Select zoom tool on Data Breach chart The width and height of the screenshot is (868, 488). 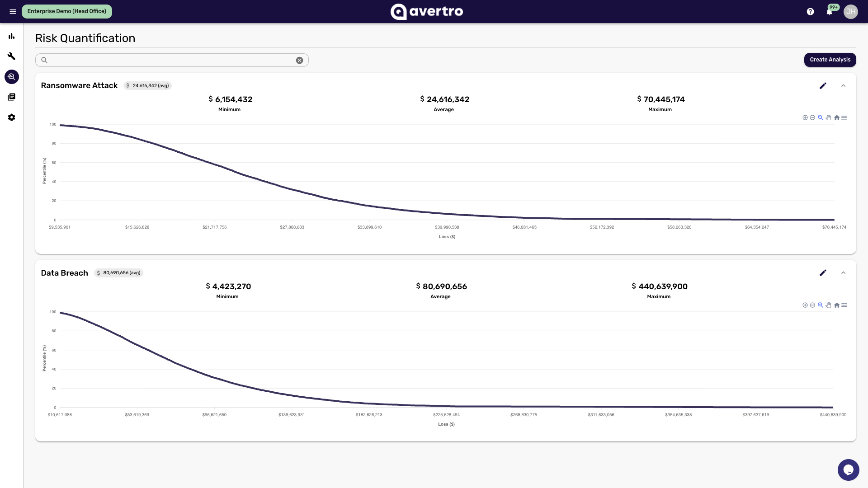click(820, 305)
